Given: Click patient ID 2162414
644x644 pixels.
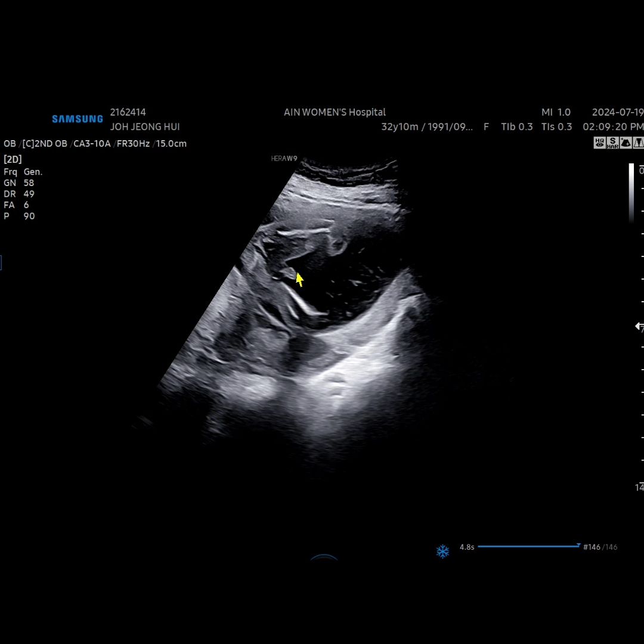Looking at the screenshot, I should (x=128, y=112).
